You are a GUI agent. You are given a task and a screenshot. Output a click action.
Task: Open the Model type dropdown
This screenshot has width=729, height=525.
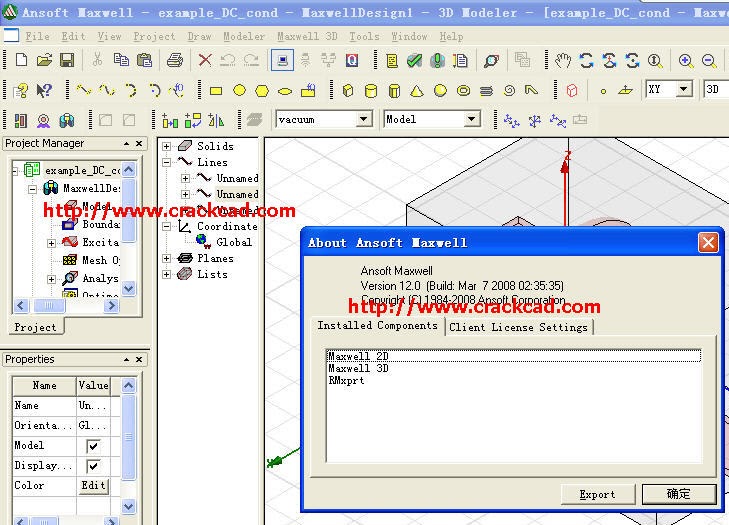coord(472,119)
